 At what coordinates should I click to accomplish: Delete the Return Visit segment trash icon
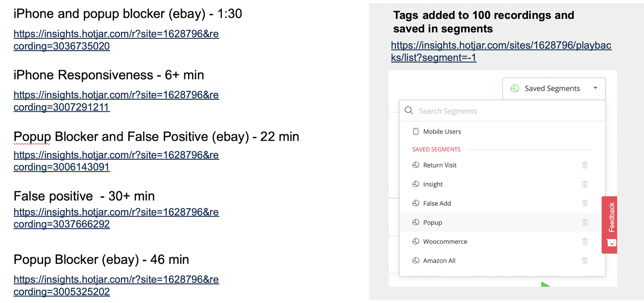click(585, 165)
